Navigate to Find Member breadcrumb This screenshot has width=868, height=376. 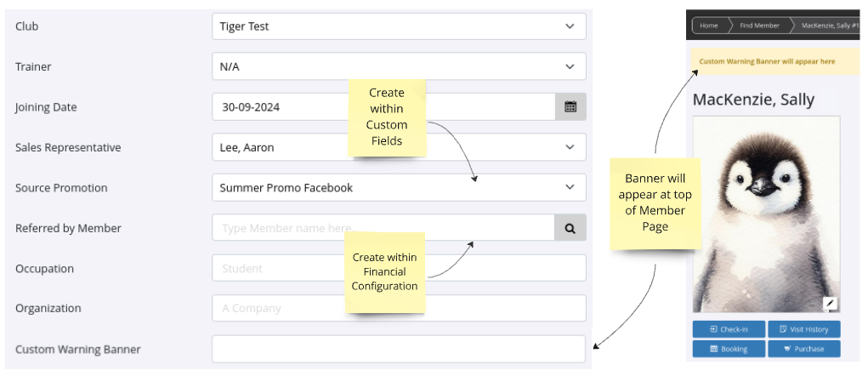(759, 26)
